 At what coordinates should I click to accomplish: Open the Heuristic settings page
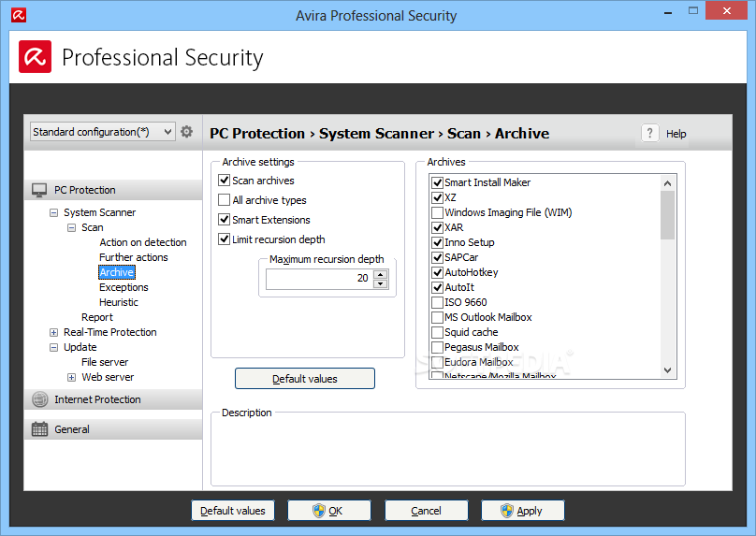pyautogui.click(x=119, y=302)
